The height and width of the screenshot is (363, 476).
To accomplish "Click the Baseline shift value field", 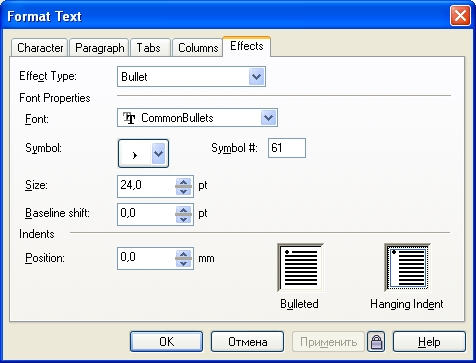I will [x=146, y=214].
